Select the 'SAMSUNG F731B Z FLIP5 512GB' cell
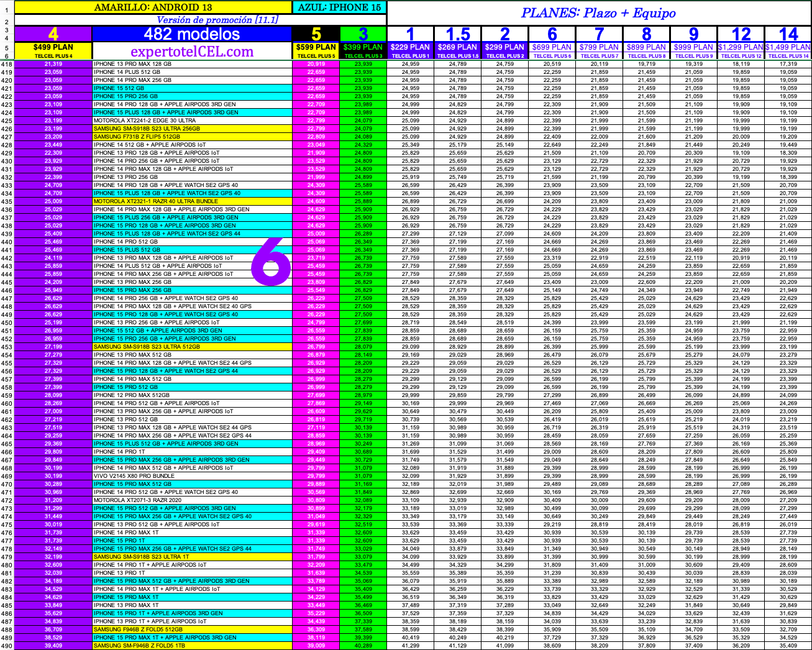 point(192,137)
